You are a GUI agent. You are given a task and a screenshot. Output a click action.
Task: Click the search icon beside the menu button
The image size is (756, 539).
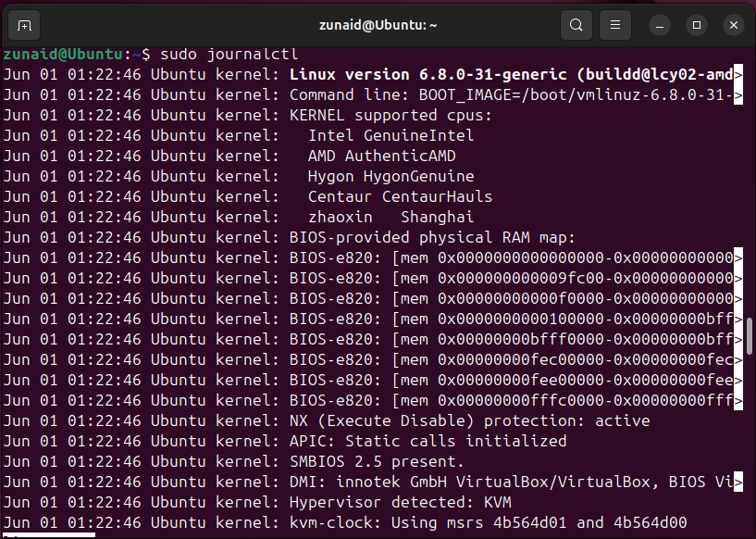[576, 25]
